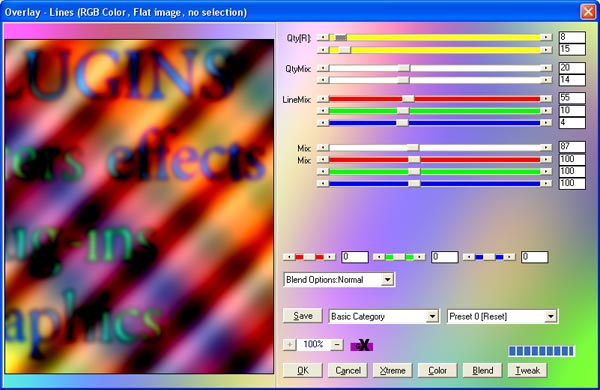Click the effect preview image
The height and width of the screenshot is (390, 600).
(x=139, y=207)
